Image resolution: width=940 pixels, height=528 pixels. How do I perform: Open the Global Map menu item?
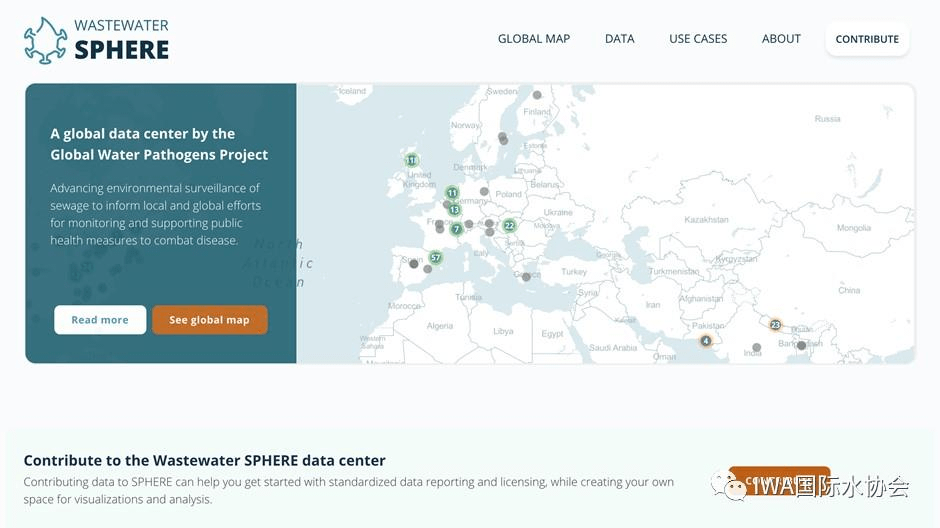coord(533,39)
